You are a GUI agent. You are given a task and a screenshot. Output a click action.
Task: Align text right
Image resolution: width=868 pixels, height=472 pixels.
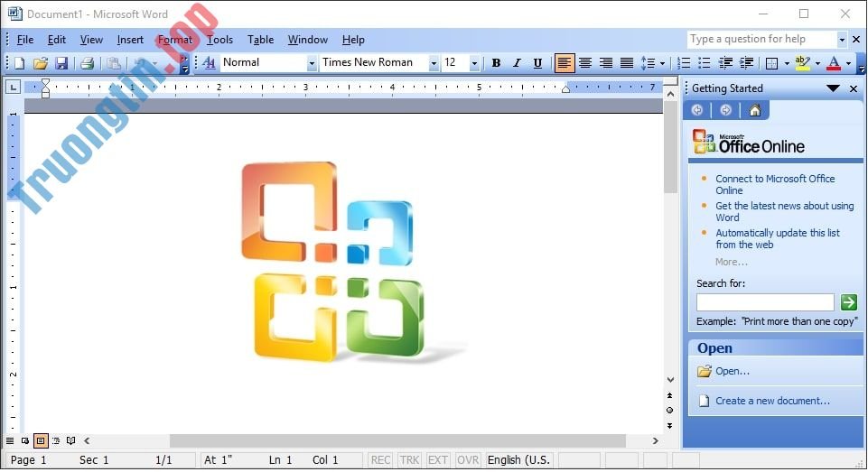coord(606,63)
